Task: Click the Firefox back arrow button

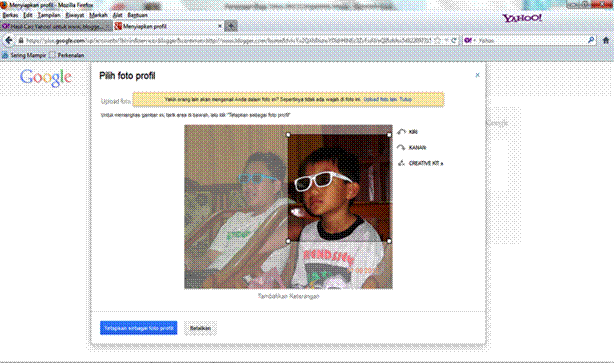Action: (9, 40)
